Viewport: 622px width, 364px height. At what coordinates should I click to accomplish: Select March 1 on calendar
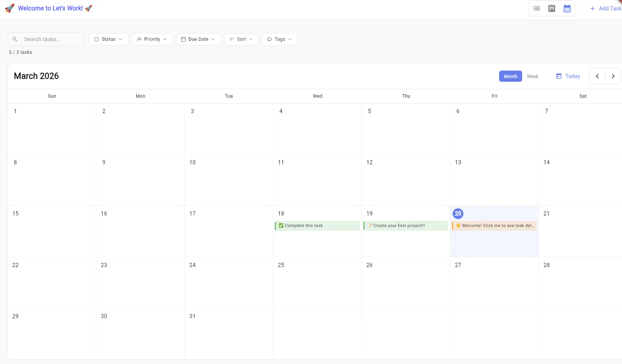pyautogui.click(x=15, y=111)
